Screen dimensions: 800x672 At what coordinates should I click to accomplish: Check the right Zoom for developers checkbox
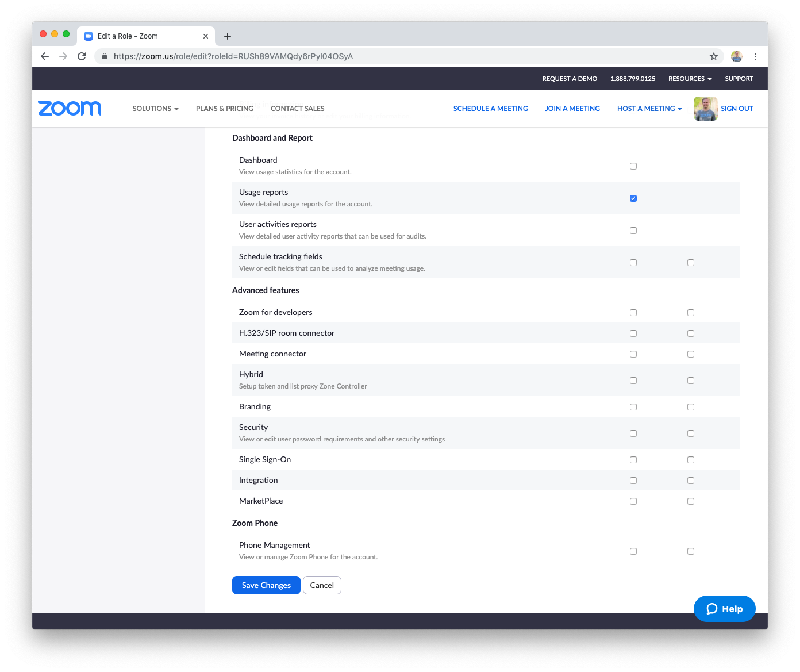pyautogui.click(x=691, y=313)
